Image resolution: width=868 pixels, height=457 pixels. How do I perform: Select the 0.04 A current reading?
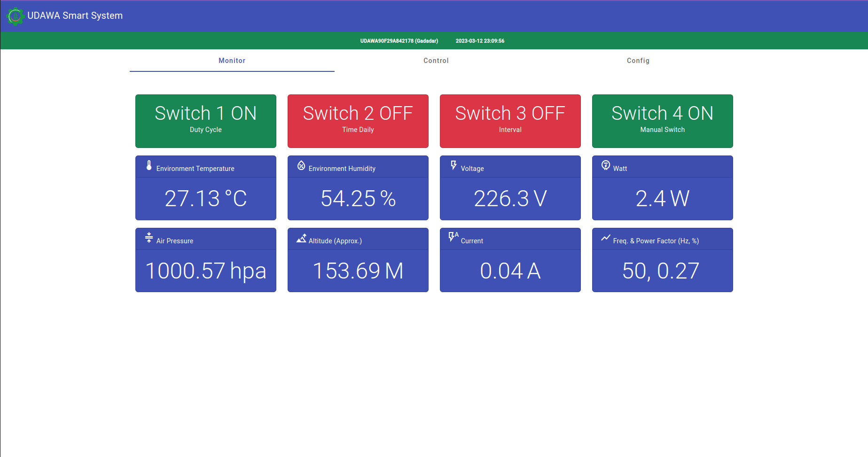[x=510, y=271]
